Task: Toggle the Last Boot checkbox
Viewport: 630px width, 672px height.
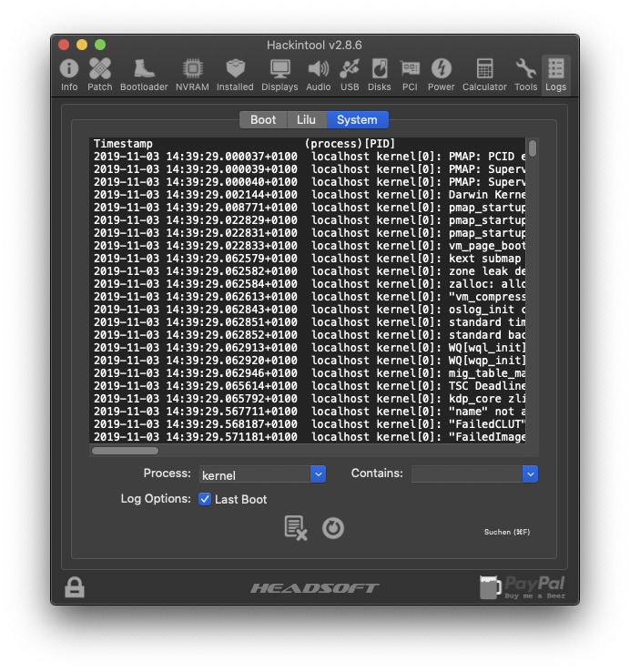Action: 205,499
